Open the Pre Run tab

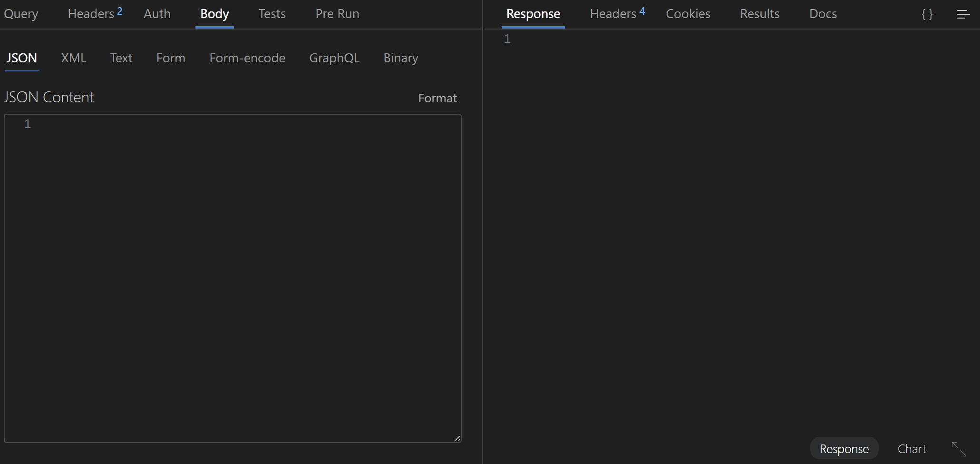pos(337,14)
